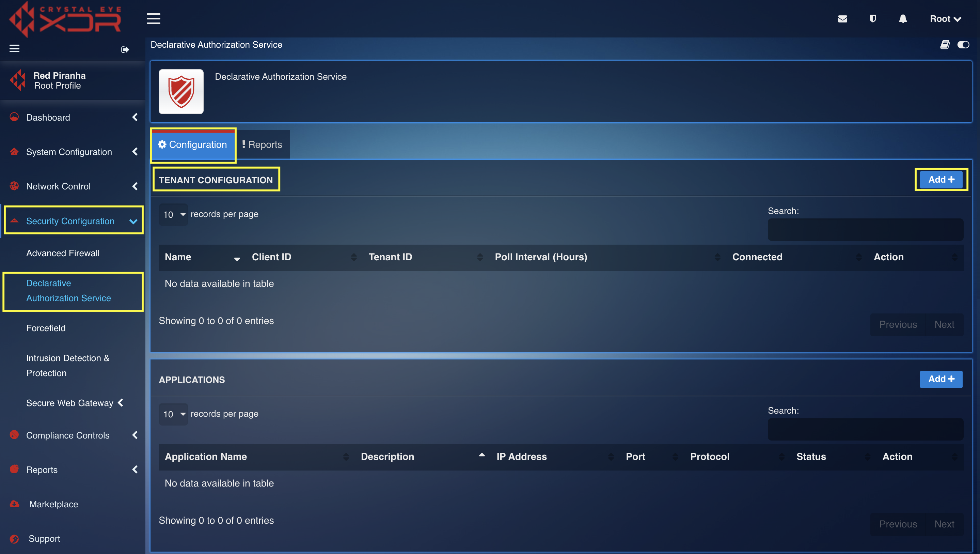The image size is (980, 554).
Task: Click the Dashboard gauge icon
Action: pos(14,117)
